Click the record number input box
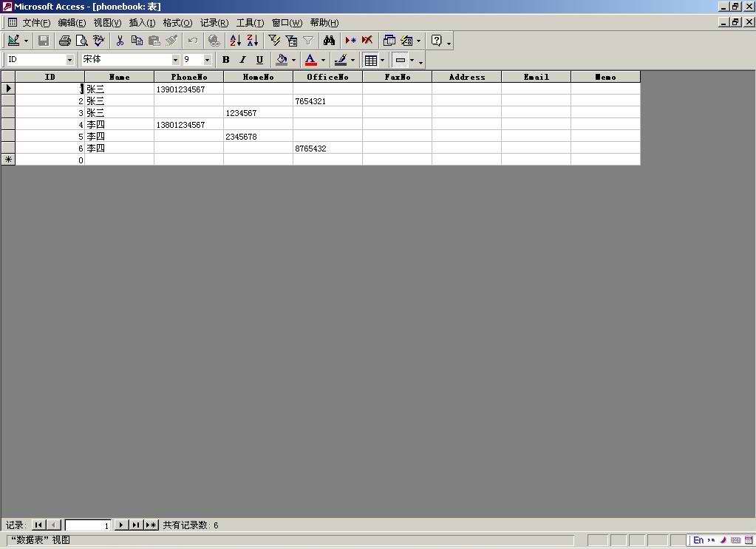 (x=88, y=525)
